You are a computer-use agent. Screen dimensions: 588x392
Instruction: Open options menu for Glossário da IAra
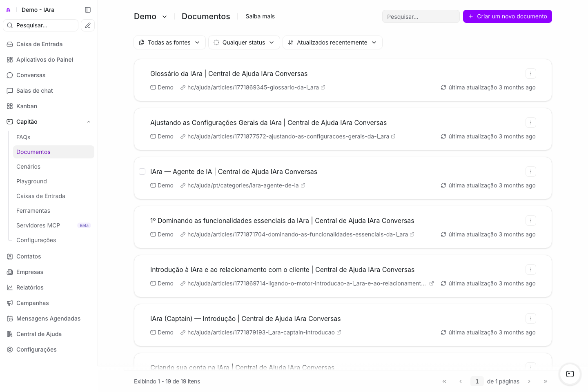[x=531, y=73]
